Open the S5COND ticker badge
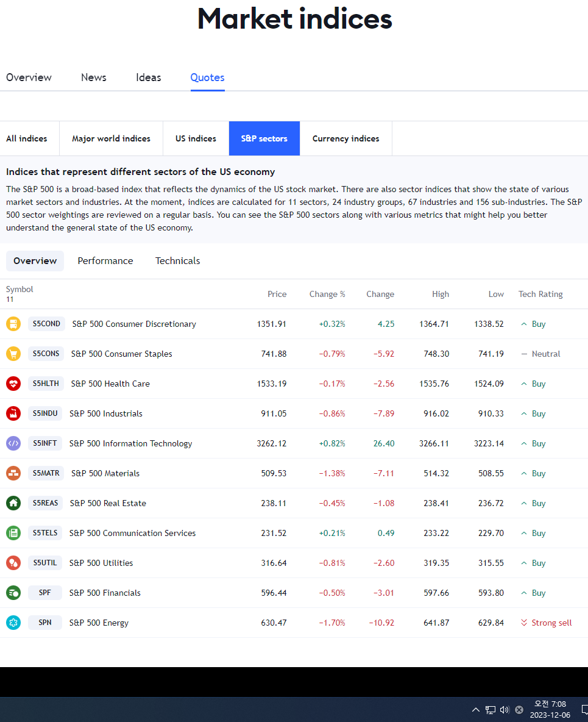 coord(46,324)
